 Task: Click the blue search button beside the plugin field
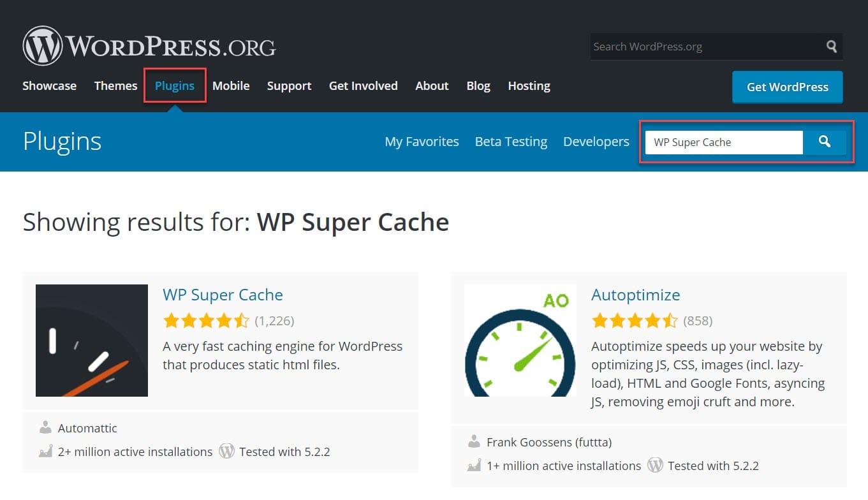coord(825,142)
